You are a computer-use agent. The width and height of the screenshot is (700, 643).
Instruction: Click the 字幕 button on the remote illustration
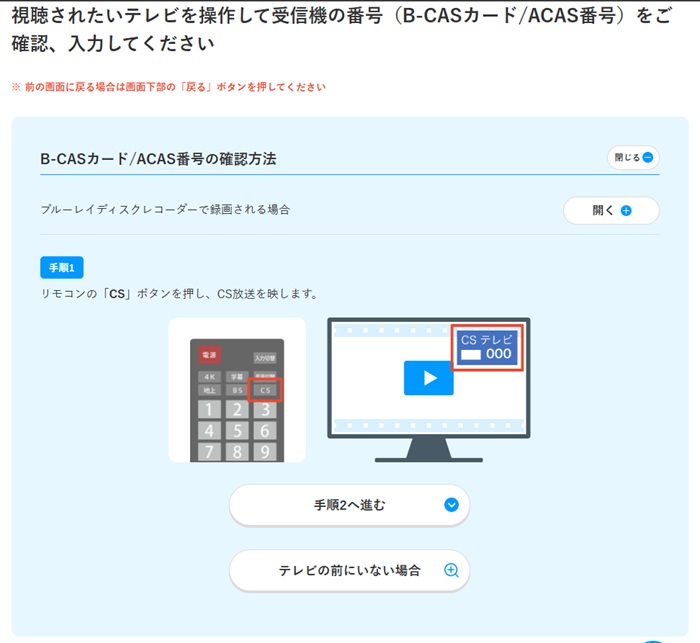237,376
